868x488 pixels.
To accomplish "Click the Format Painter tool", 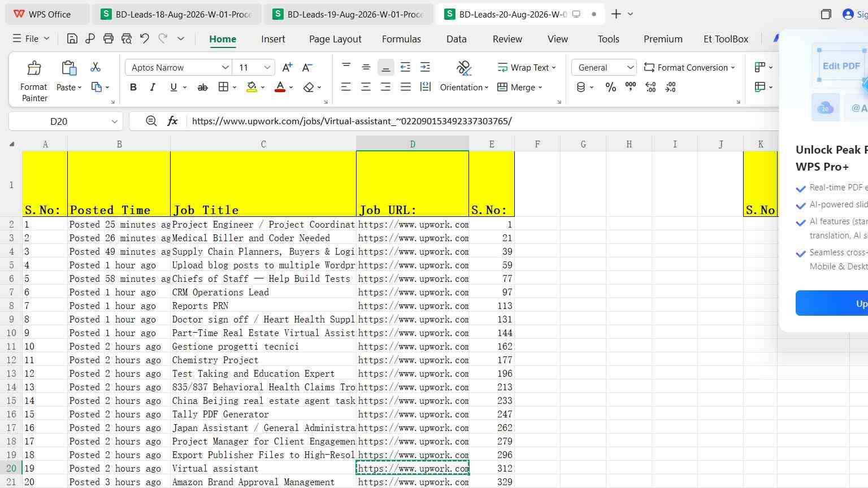I will click(x=34, y=81).
